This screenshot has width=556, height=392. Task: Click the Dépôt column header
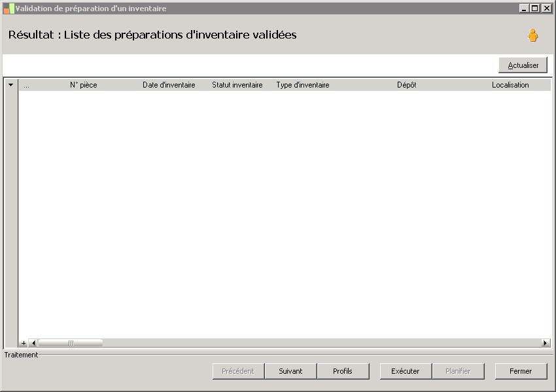pos(406,85)
